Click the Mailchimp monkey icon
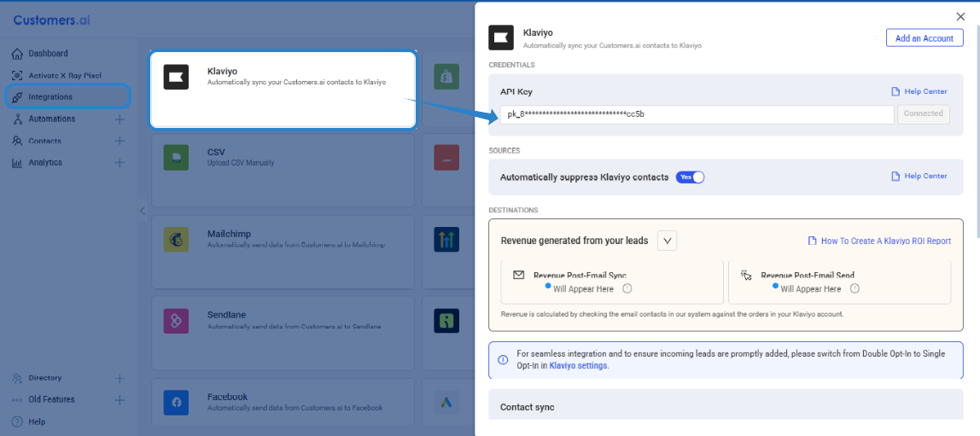This screenshot has width=980, height=436. click(176, 239)
